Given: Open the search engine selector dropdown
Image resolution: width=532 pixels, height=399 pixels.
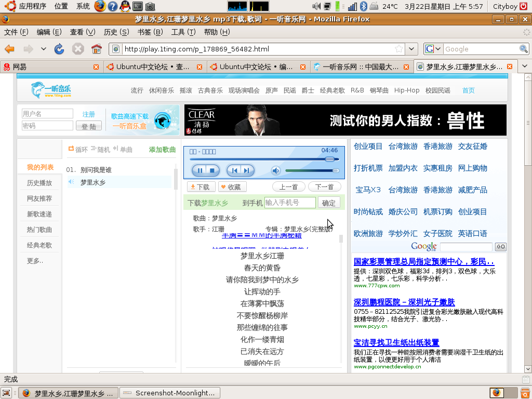Looking at the screenshot, I should pyautogui.click(x=434, y=49).
